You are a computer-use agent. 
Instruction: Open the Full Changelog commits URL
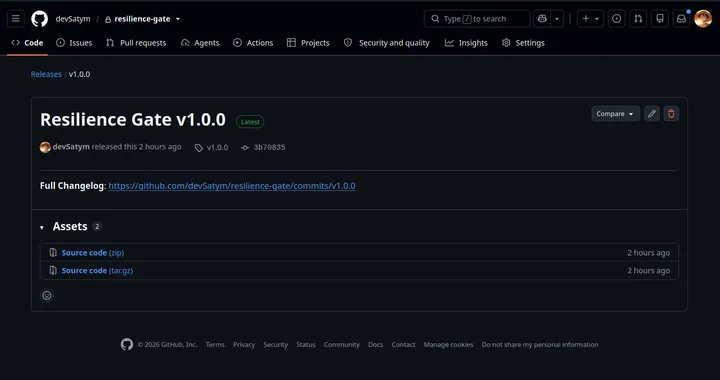coord(232,186)
